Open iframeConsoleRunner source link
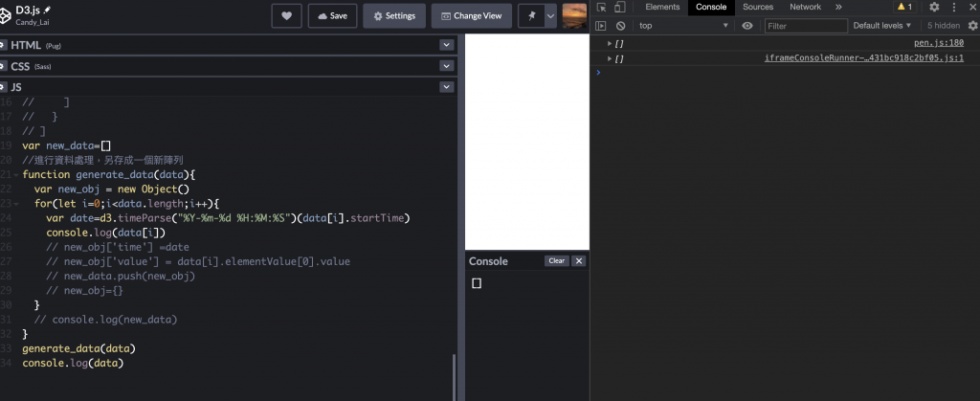980x401 pixels. coord(864,58)
